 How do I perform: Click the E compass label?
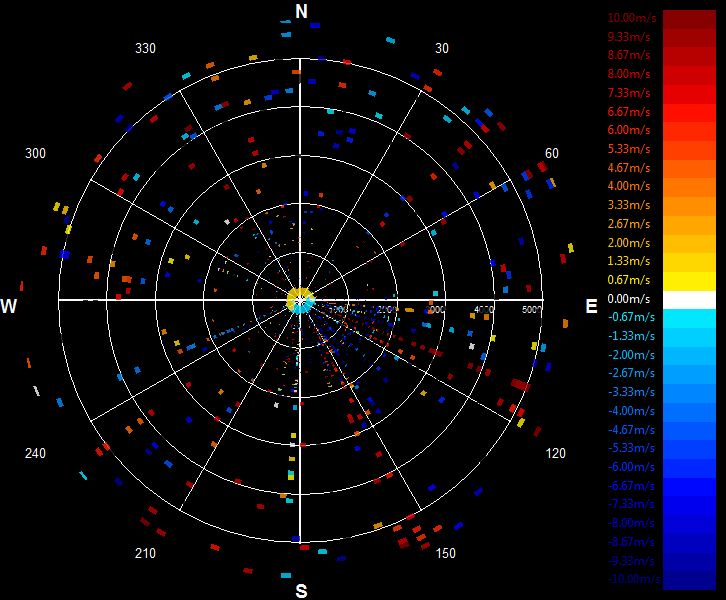pos(591,306)
